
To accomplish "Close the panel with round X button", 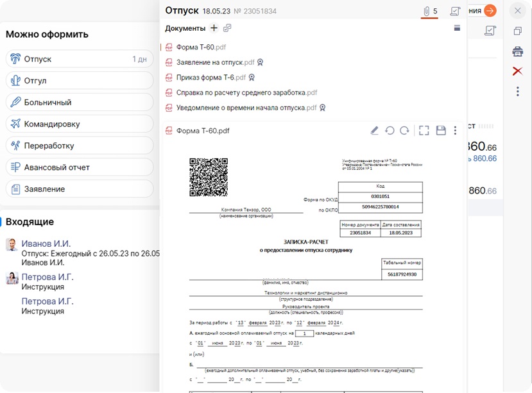I will tap(517, 11).
